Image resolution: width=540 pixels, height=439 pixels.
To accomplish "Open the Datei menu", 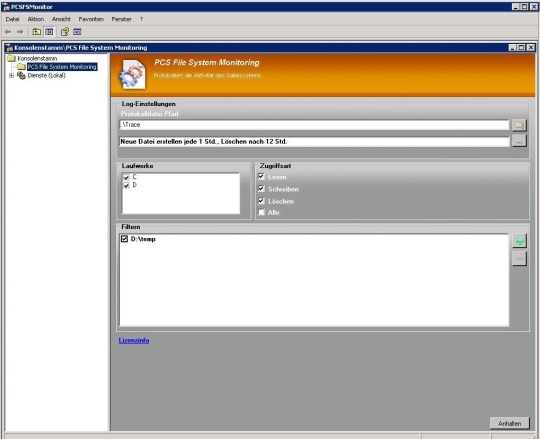I will point(12,19).
